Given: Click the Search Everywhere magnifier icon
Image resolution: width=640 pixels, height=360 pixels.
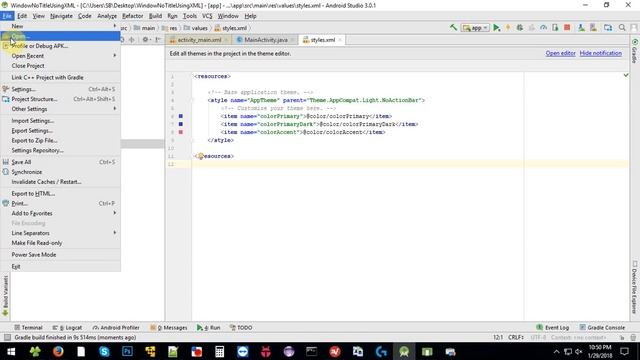Looking at the screenshot, I should point(622,27).
